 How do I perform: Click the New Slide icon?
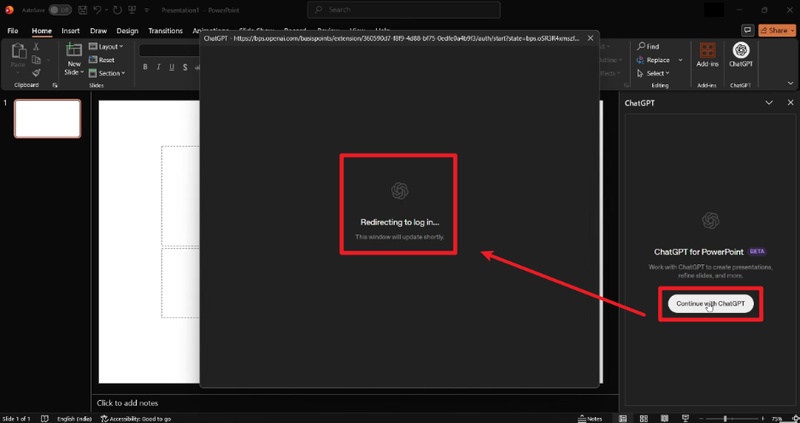(74, 50)
